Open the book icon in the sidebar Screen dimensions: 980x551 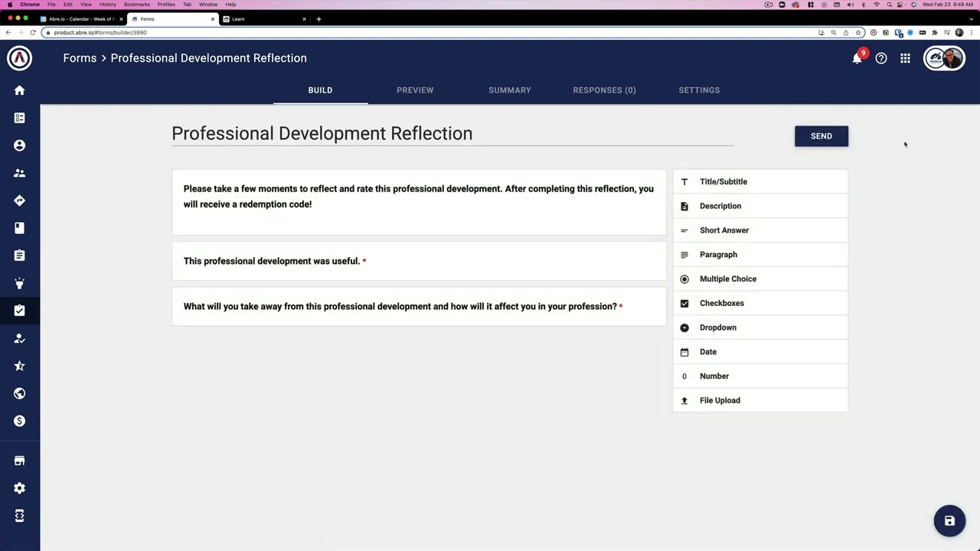(x=20, y=228)
